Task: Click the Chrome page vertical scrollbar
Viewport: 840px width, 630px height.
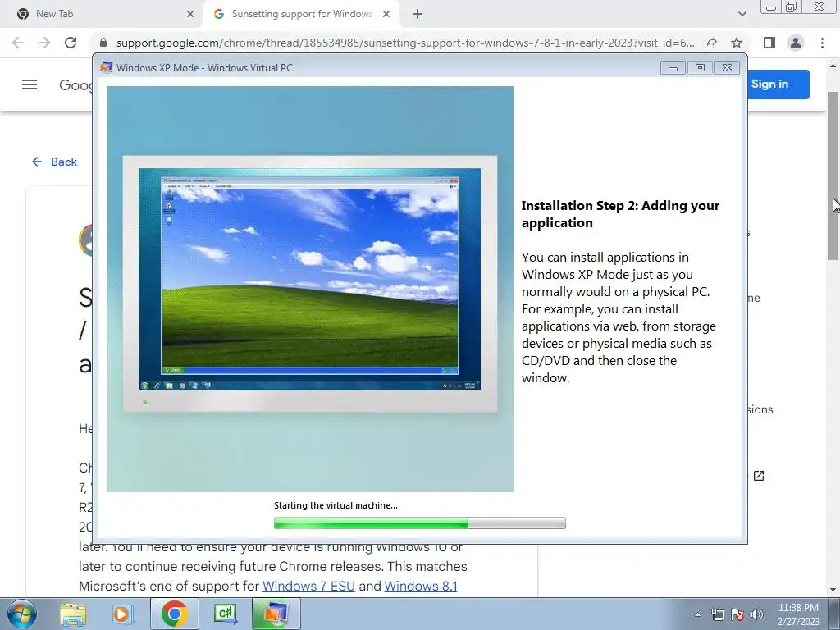Action: (833, 176)
